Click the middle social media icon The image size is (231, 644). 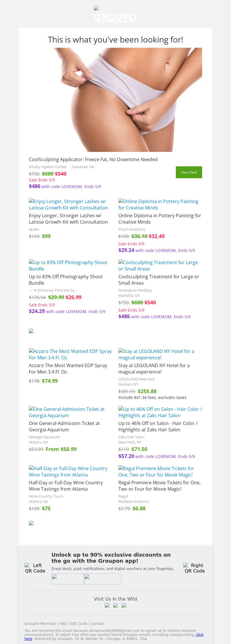115,605
